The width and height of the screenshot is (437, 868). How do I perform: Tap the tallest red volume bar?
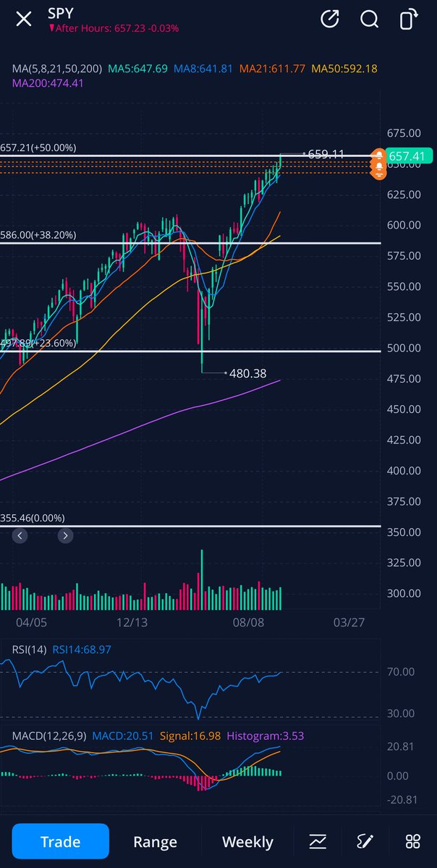click(198, 592)
